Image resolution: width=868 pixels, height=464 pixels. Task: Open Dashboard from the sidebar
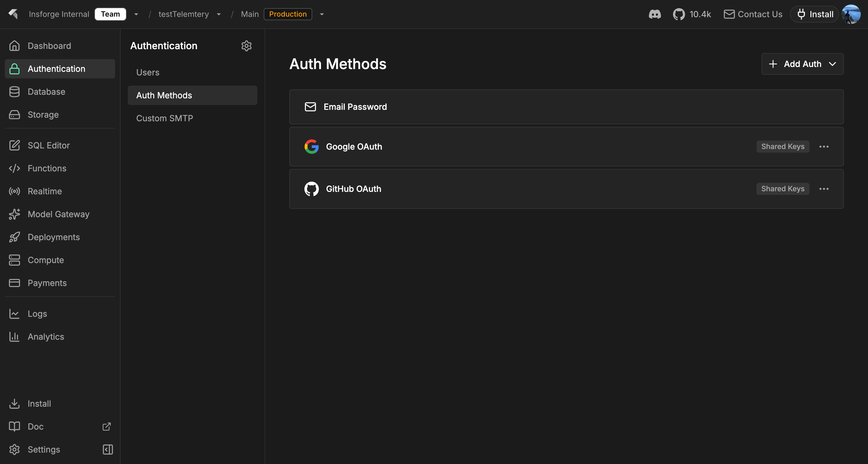(60, 46)
